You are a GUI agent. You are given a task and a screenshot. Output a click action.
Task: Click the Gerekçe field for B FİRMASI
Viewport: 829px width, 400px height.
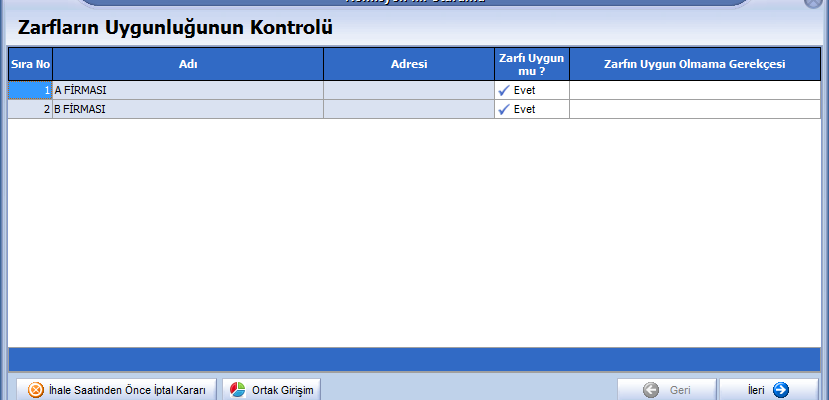[x=694, y=109]
